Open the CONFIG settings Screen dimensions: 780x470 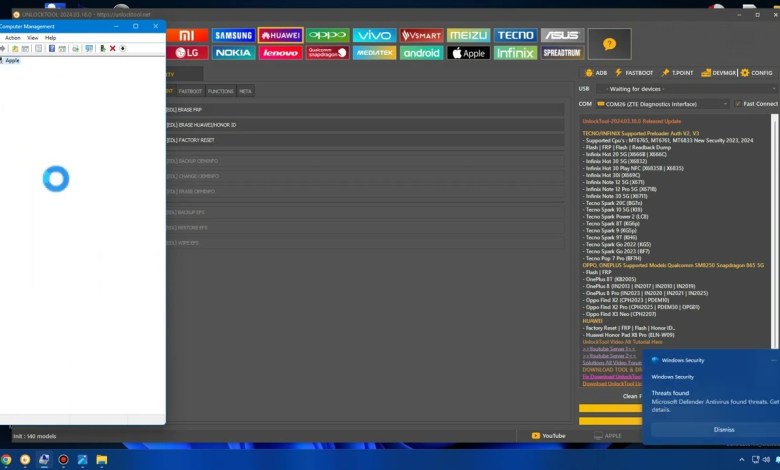757,73
